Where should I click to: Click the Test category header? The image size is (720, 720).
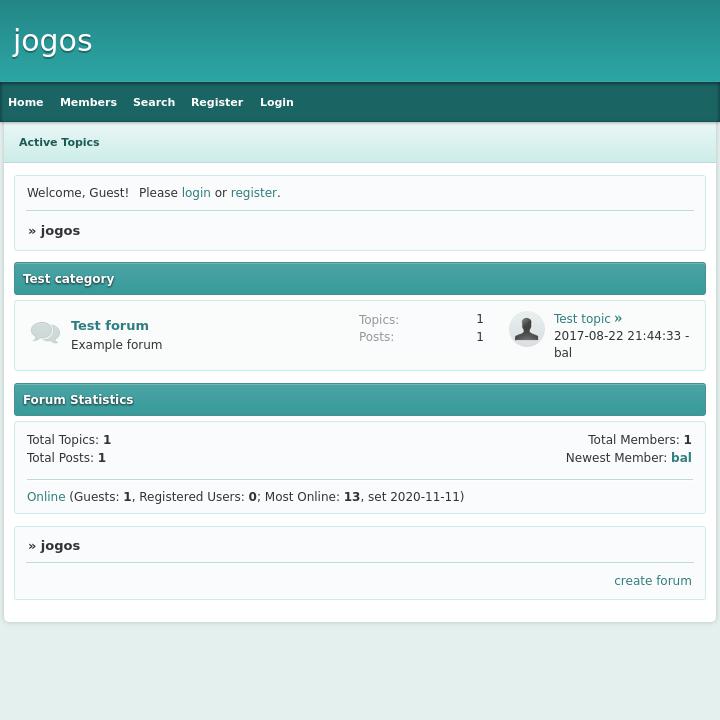69,279
